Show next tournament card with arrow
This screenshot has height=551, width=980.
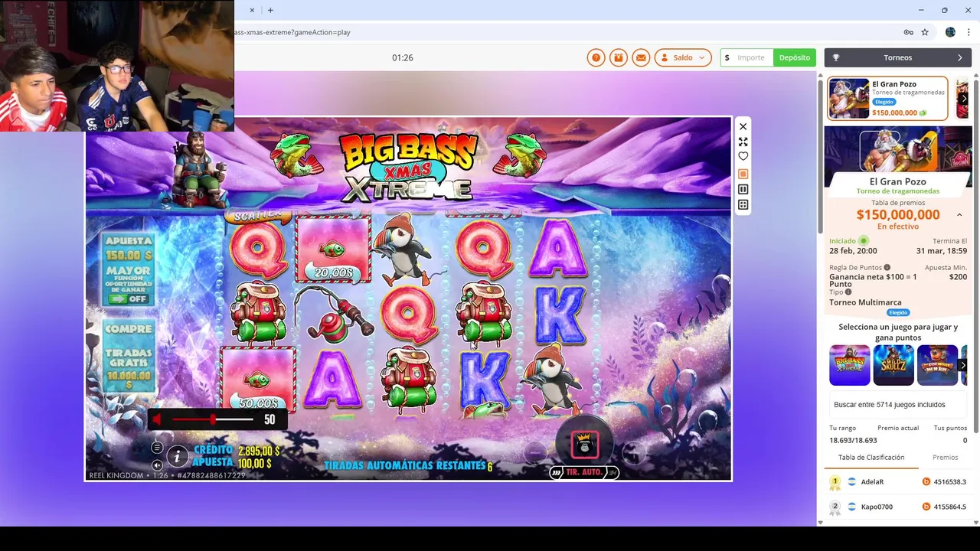(964, 98)
